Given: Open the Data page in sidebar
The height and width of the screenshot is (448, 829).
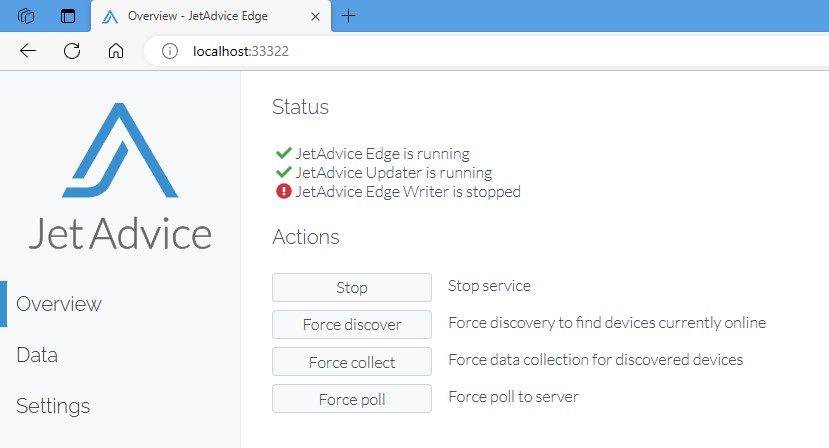Looking at the screenshot, I should (37, 354).
